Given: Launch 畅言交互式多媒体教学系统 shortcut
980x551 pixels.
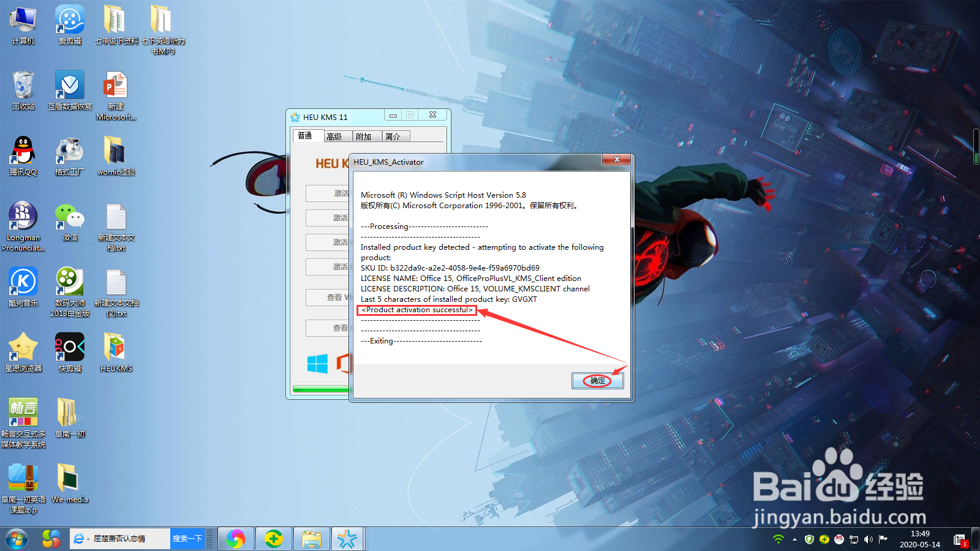Looking at the screenshot, I should click(23, 423).
